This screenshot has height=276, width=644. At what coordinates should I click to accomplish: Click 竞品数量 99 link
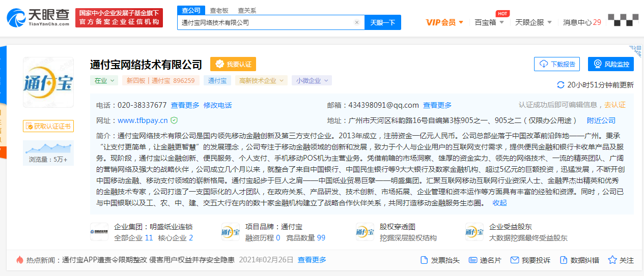click(305, 237)
